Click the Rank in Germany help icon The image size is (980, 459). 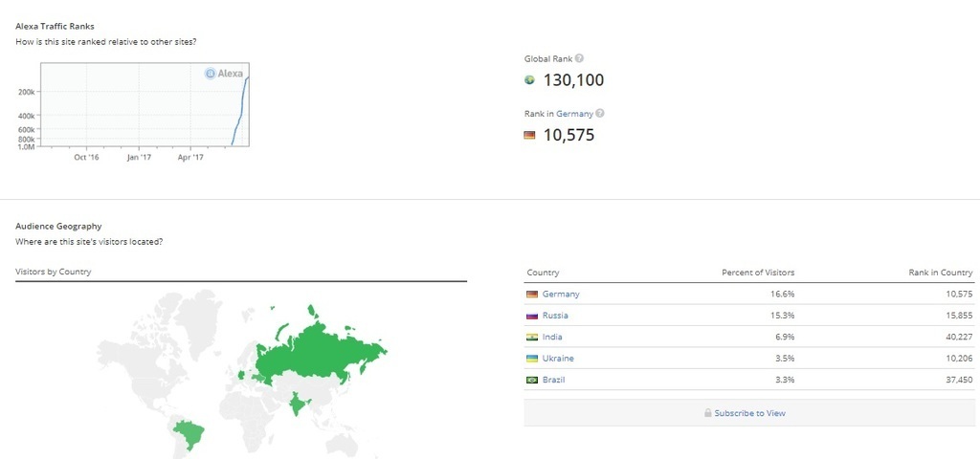tap(600, 114)
